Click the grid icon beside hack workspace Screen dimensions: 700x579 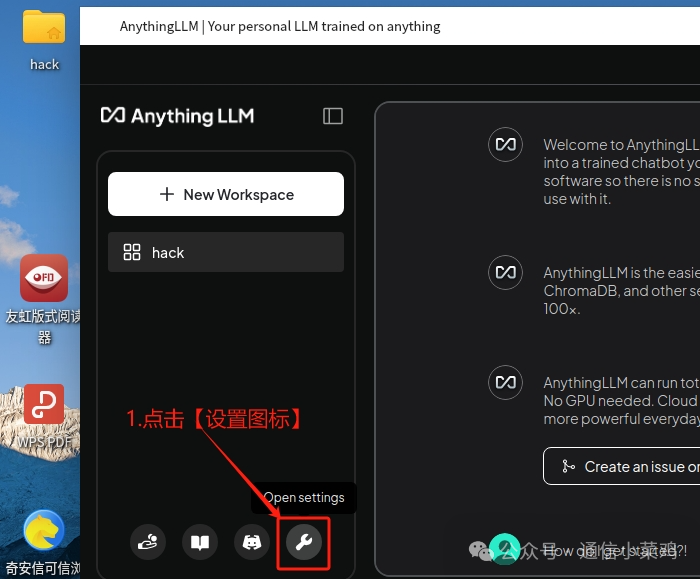tap(132, 252)
